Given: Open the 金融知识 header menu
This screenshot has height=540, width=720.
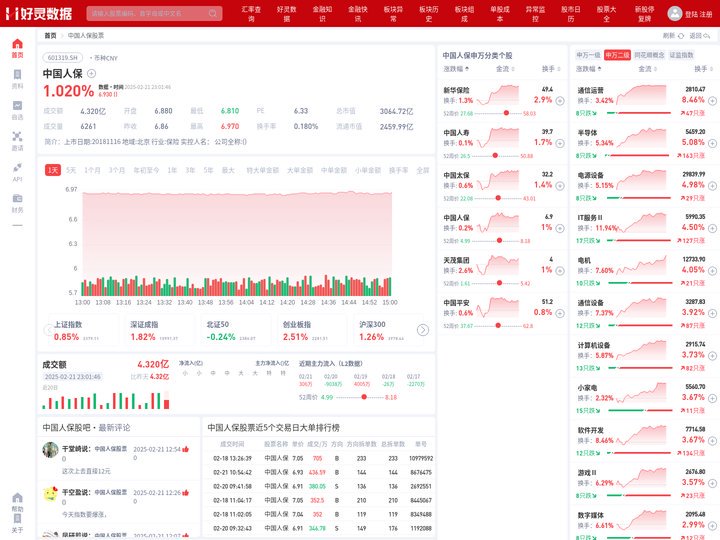Looking at the screenshot, I should pyautogui.click(x=322, y=14).
